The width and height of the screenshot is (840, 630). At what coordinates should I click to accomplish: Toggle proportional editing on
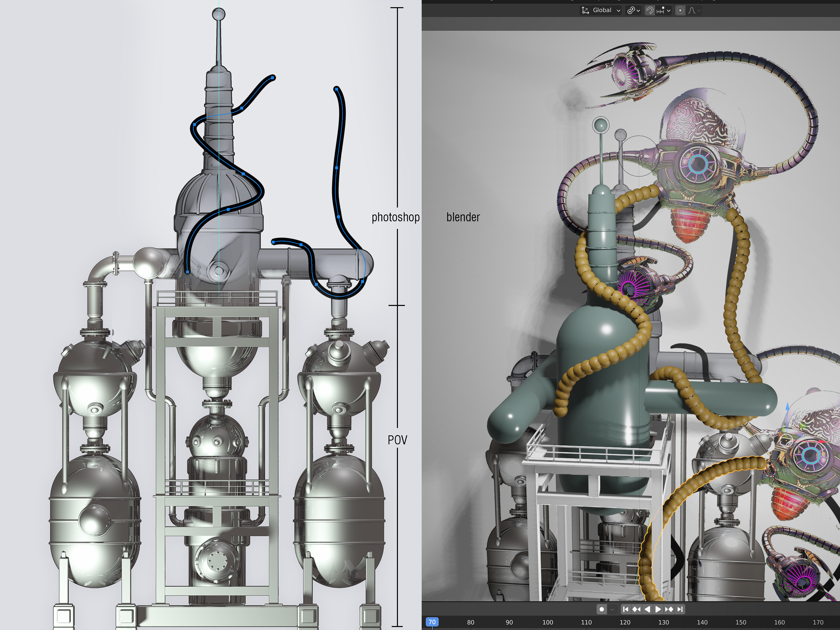click(680, 10)
